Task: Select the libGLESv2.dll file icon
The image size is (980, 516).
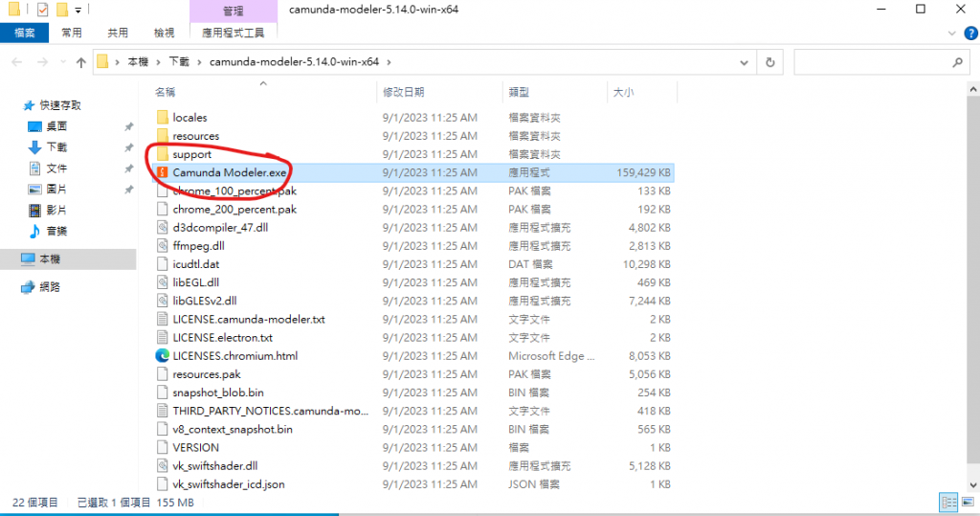Action: (163, 301)
